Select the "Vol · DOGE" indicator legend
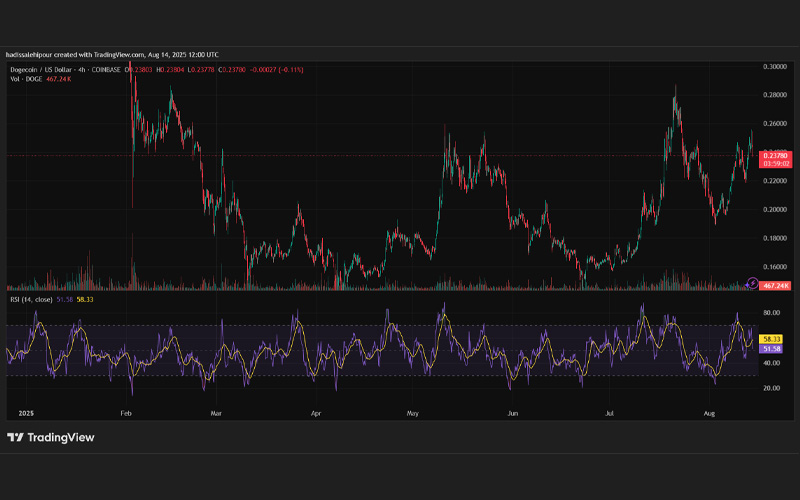Viewport: 800px width, 500px height. (x=27, y=79)
